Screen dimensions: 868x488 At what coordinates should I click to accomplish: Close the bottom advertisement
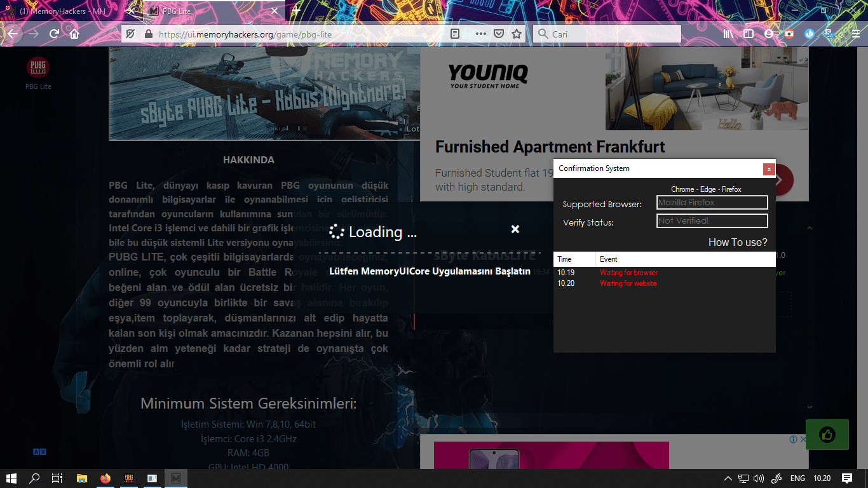(x=803, y=439)
